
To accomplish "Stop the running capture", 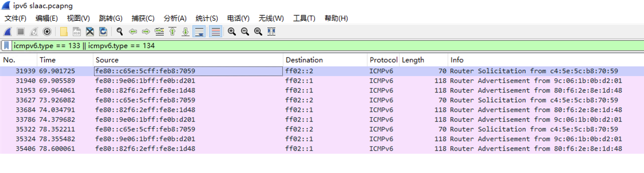I will pos(21,31).
